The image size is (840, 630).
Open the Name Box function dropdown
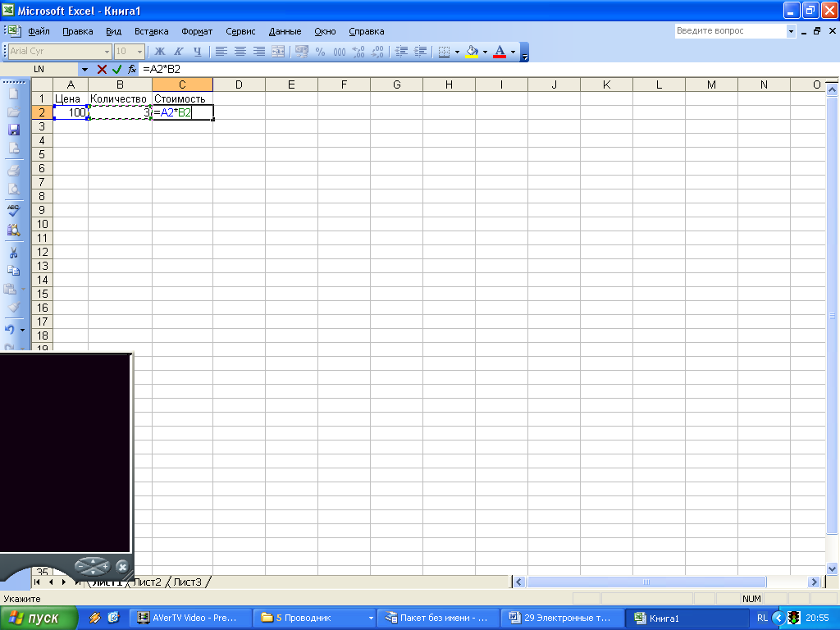coord(84,70)
